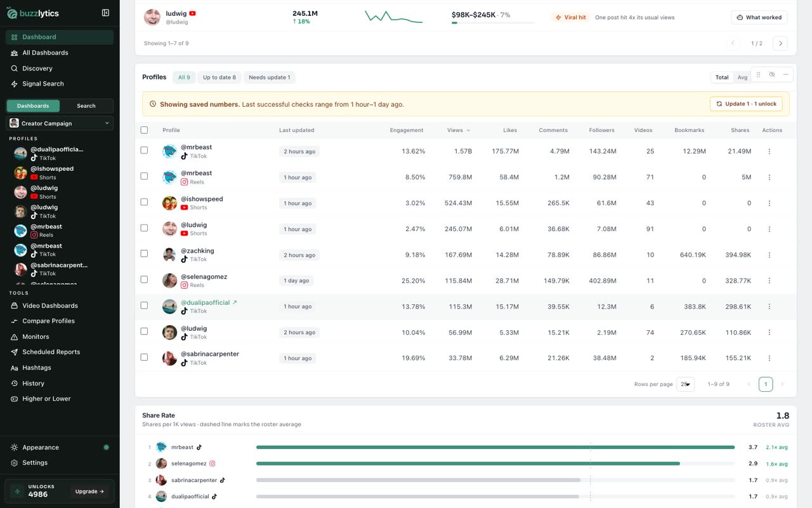Sort by Views column header
The height and width of the screenshot is (508, 812).
coord(459,130)
